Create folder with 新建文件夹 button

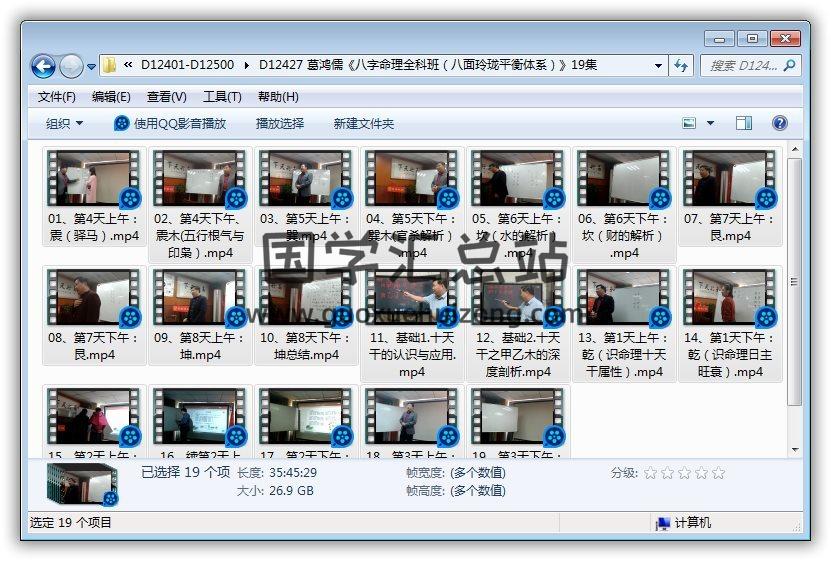[x=364, y=123]
